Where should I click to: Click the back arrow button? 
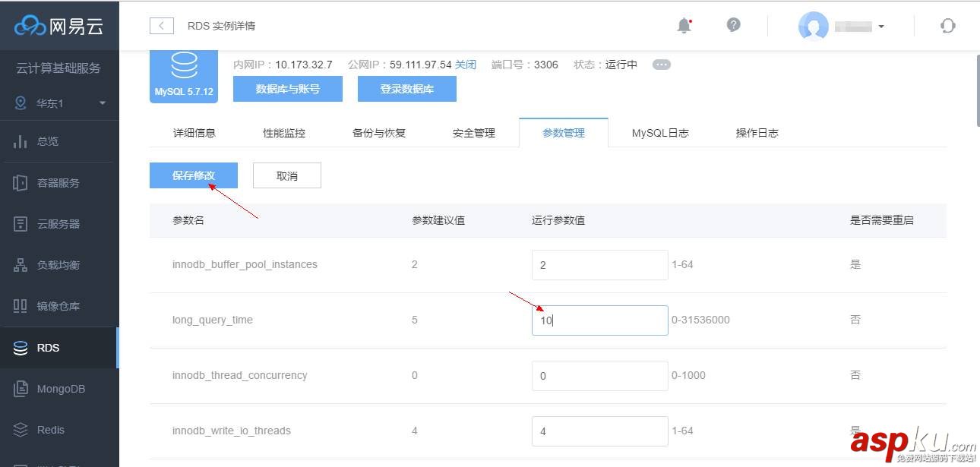[x=162, y=26]
